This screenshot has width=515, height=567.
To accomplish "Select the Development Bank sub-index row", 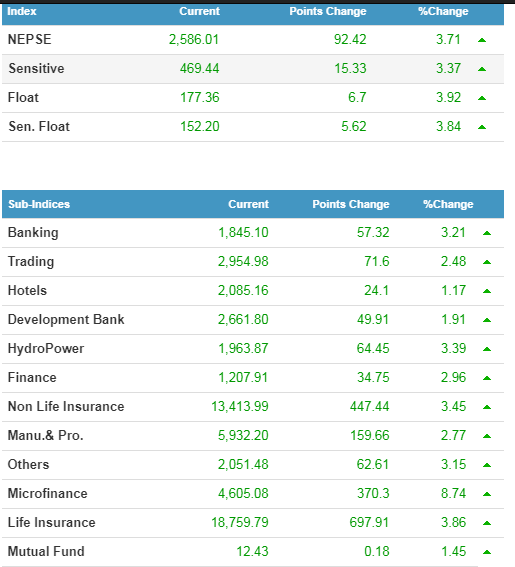I will [253, 320].
